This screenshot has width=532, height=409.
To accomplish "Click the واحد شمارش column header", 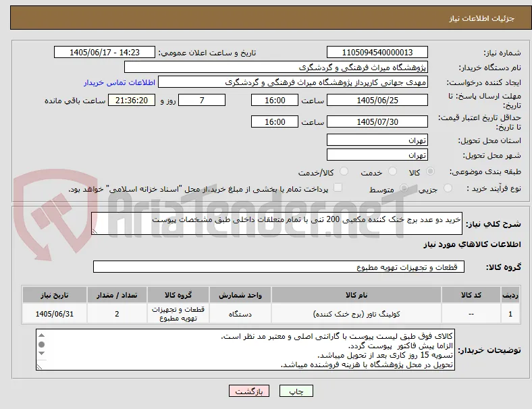I will [x=240, y=295].
